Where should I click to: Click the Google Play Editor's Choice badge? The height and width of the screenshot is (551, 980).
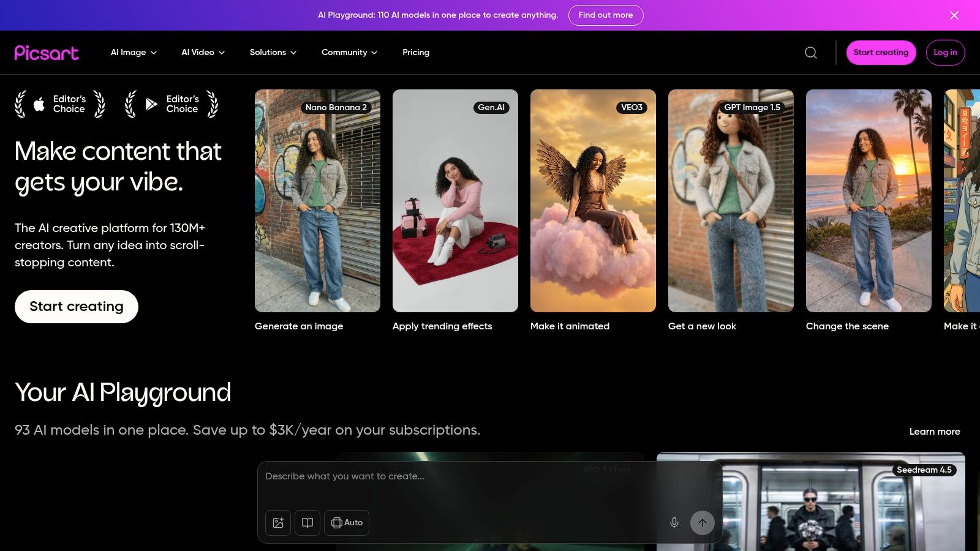[171, 104]
